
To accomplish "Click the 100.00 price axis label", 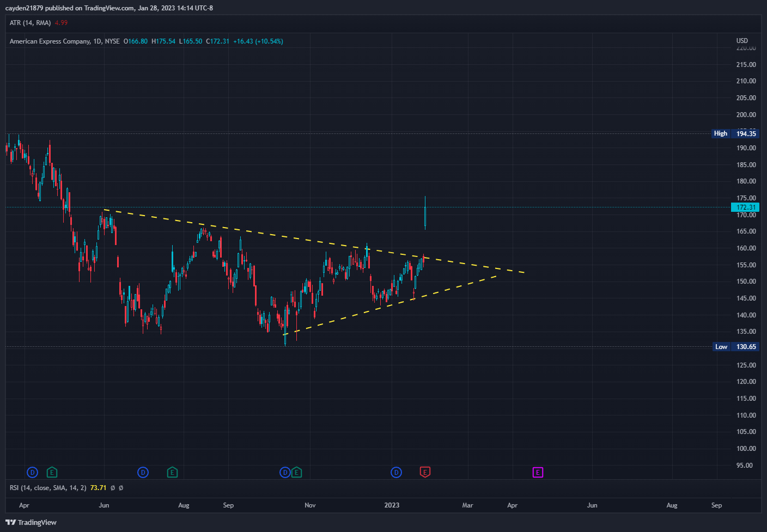I will (746, 449).
